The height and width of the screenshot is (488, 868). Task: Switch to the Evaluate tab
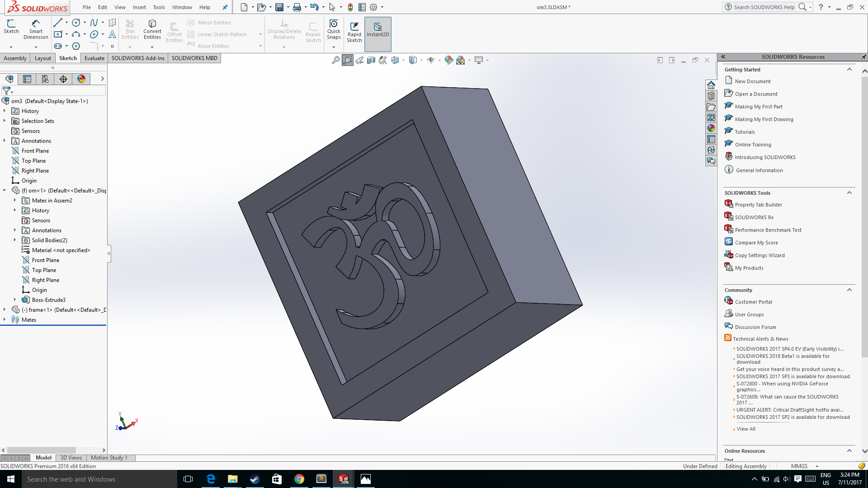[x=94, y=58]
